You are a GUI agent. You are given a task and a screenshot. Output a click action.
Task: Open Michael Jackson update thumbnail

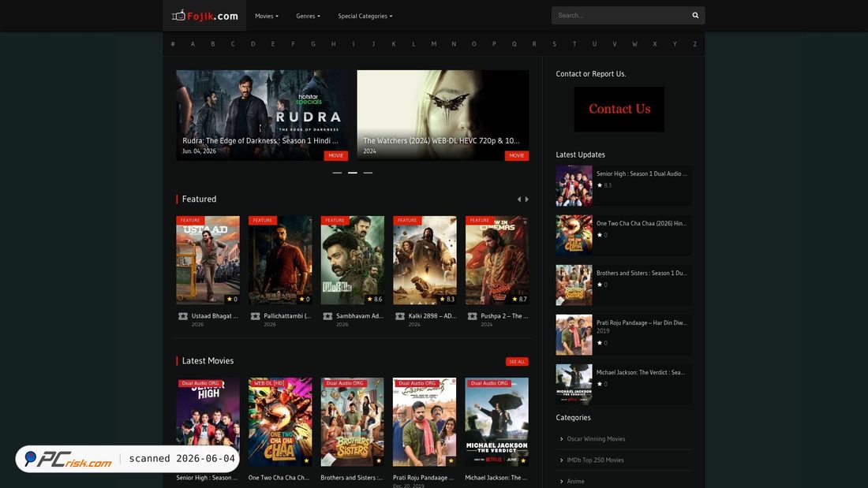pos(574,385)
